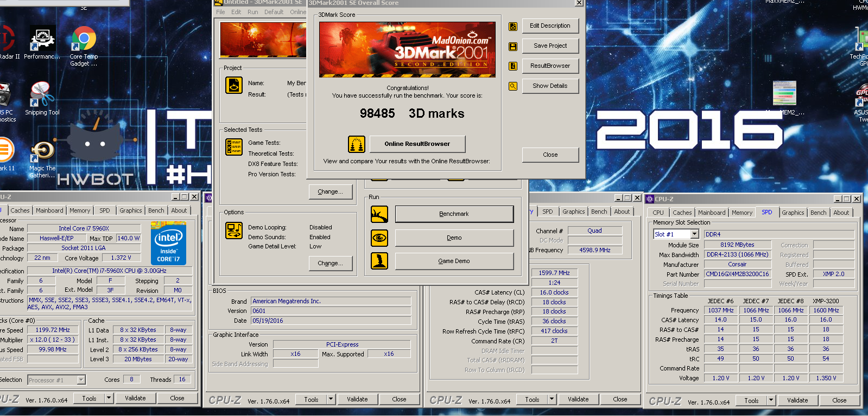Viewport: 868px width, 416px height.
Task: Open the Run menu in 3DMark
Action: 253,12
